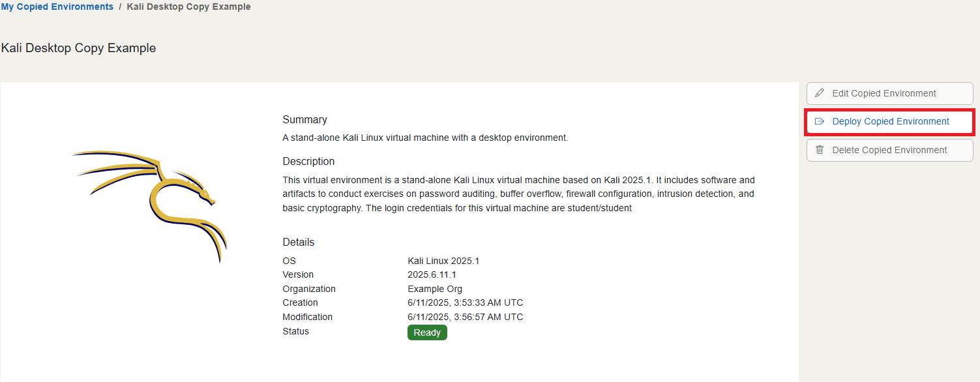Go to My Copied Environments breadcrumb
The height and width of the screenshot is (382, 980).
pos(57,7)
